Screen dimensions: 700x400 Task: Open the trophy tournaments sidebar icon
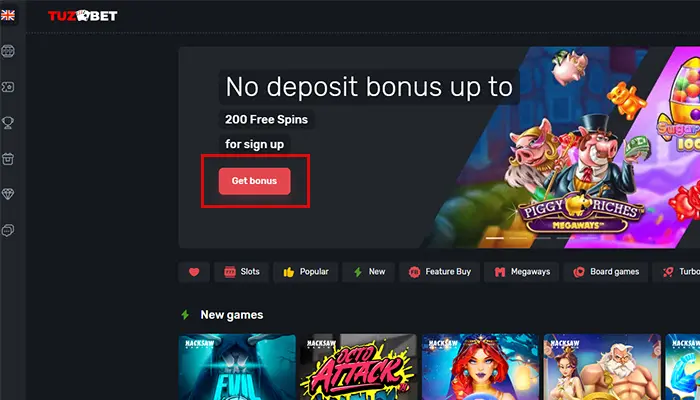(x=8, y=123)
